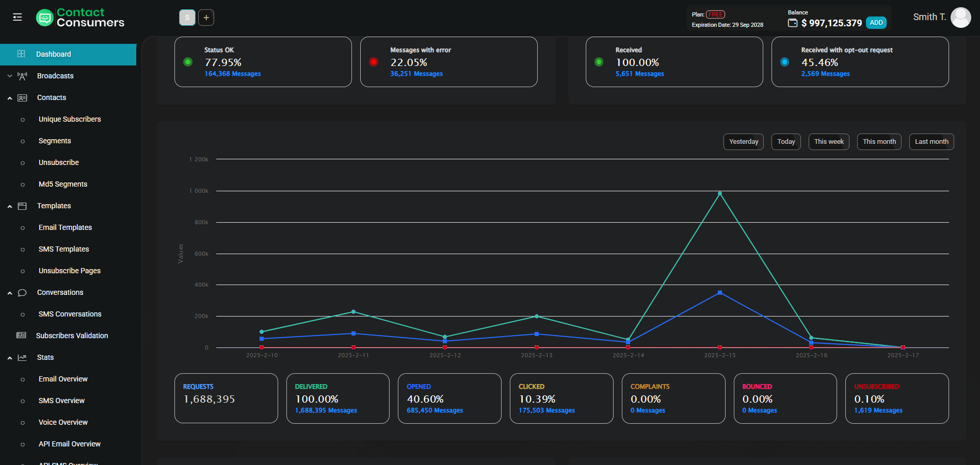Click the ADD balance button
The image size is (980, 465).
coord(876,23)
